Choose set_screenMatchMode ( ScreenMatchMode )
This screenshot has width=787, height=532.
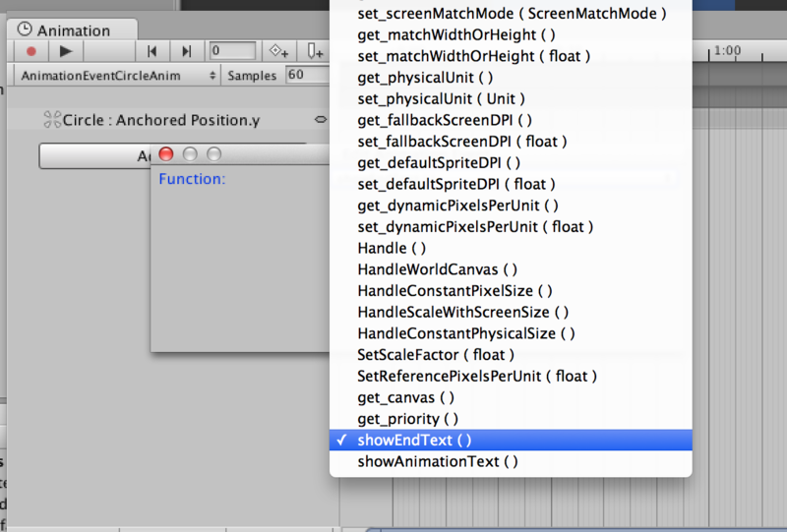tap(511, 14)
